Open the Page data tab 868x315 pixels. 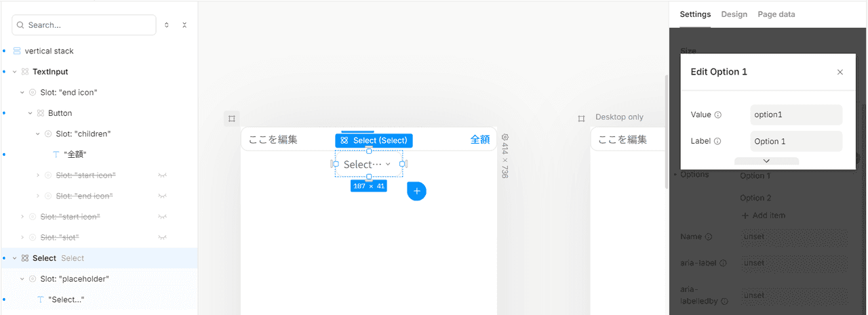(776, 14)
